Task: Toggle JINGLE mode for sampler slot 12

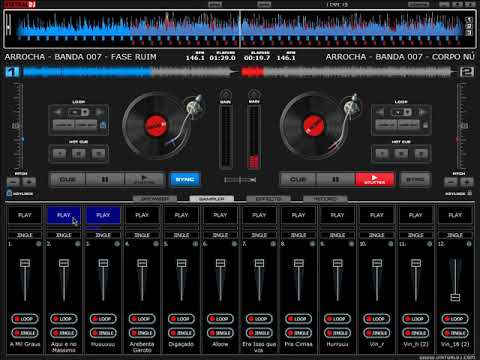Action: pos(455,333)
